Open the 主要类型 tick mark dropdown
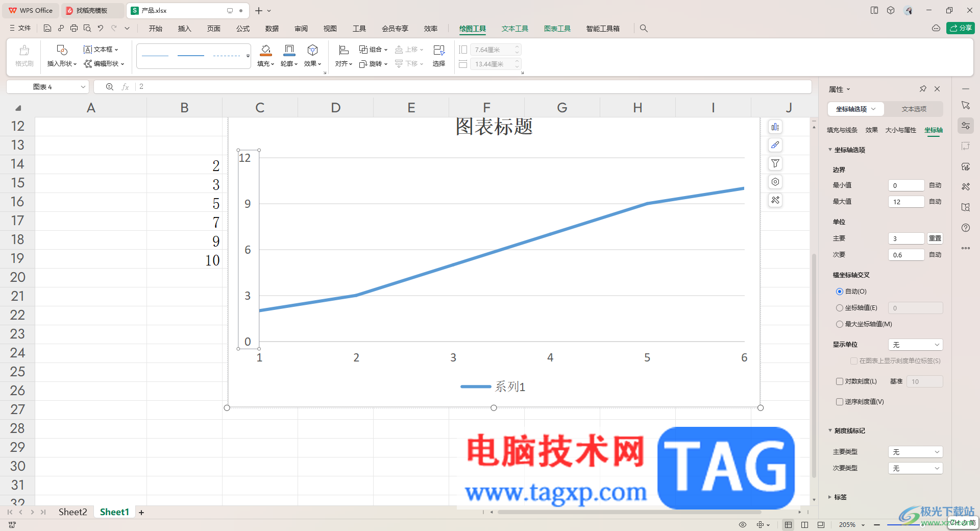The height and width of the screenshot is (531, 980). tap(916, 452)
